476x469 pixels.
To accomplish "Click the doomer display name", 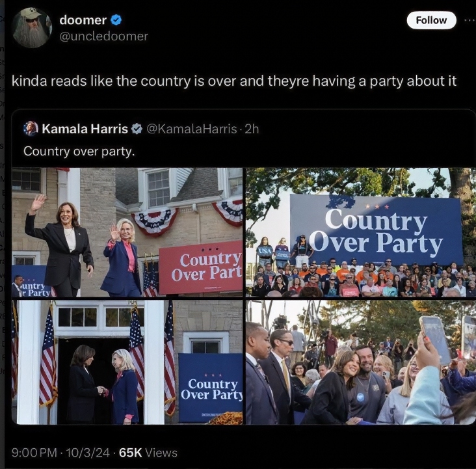I will click(83, 20).
